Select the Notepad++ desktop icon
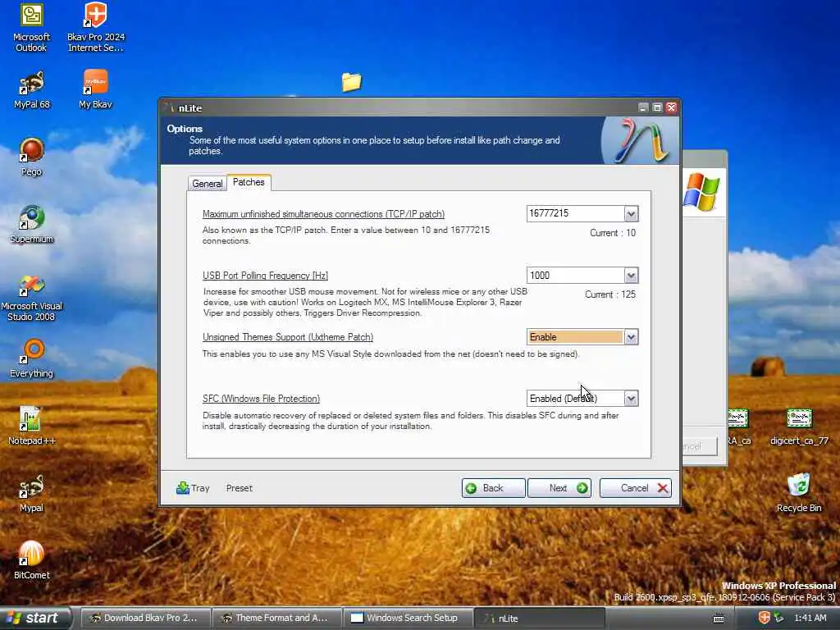Screen dimensions: 840x630 [x=32, y=427]
